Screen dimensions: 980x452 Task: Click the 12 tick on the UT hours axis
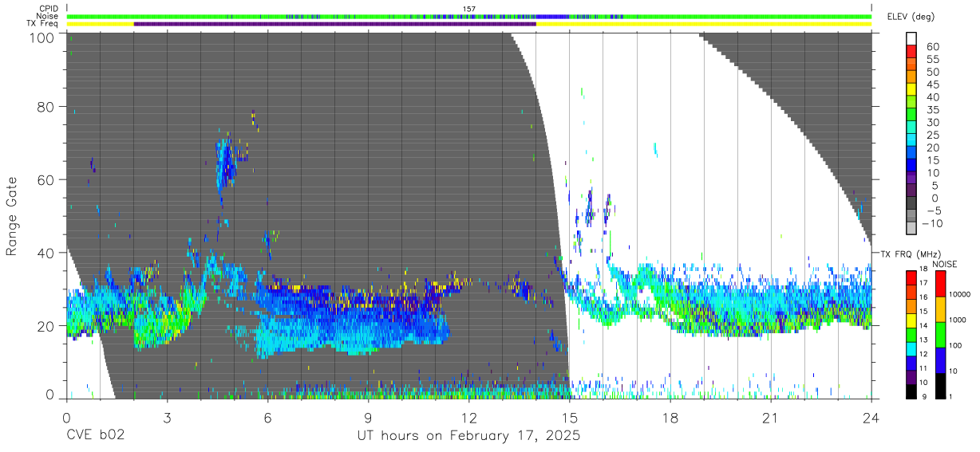pos(468,418)
